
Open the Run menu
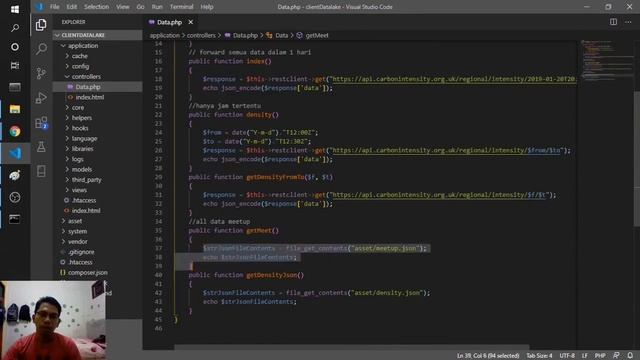[x=157, y=7]
